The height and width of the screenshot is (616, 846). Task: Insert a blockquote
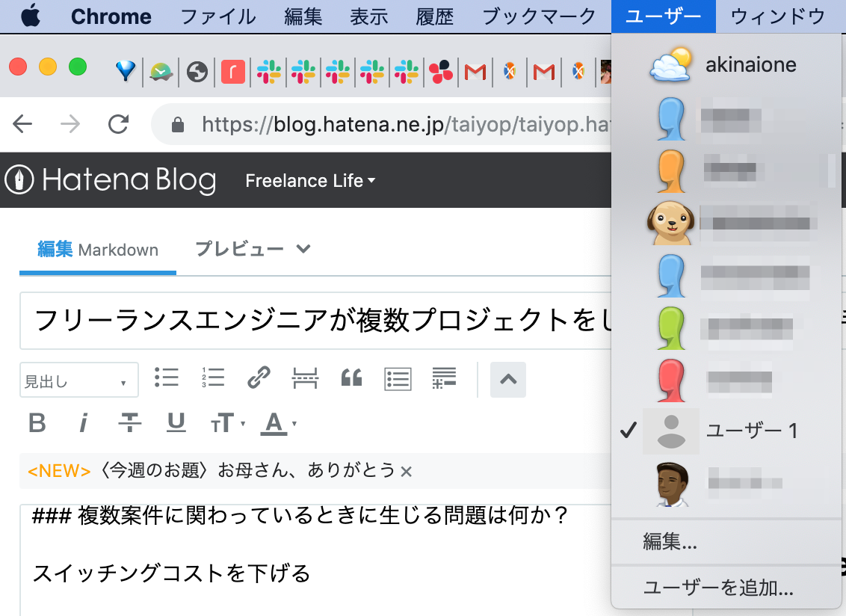(x=351, y=378)
